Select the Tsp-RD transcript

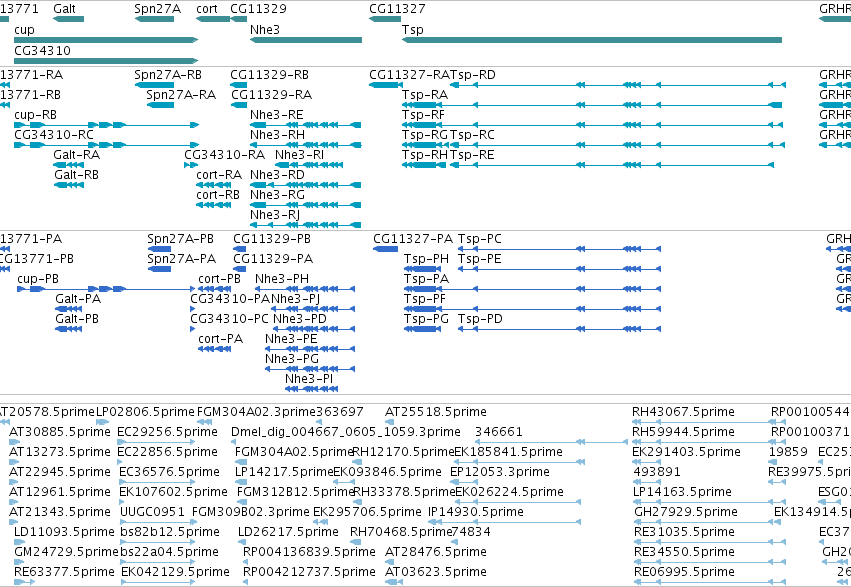618,85
